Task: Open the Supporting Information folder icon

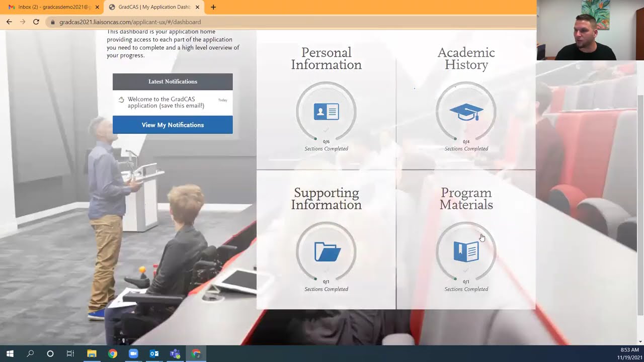Action: click(x=327, y=252)
